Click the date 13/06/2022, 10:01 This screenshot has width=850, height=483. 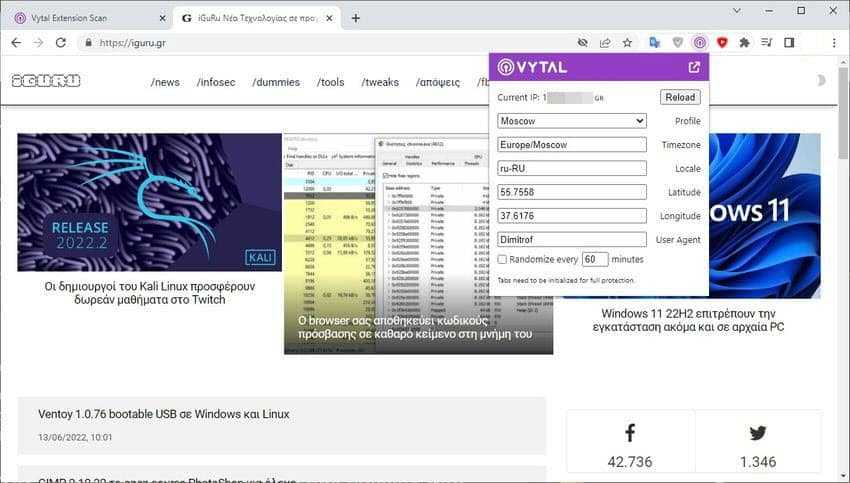click(75, 437)
